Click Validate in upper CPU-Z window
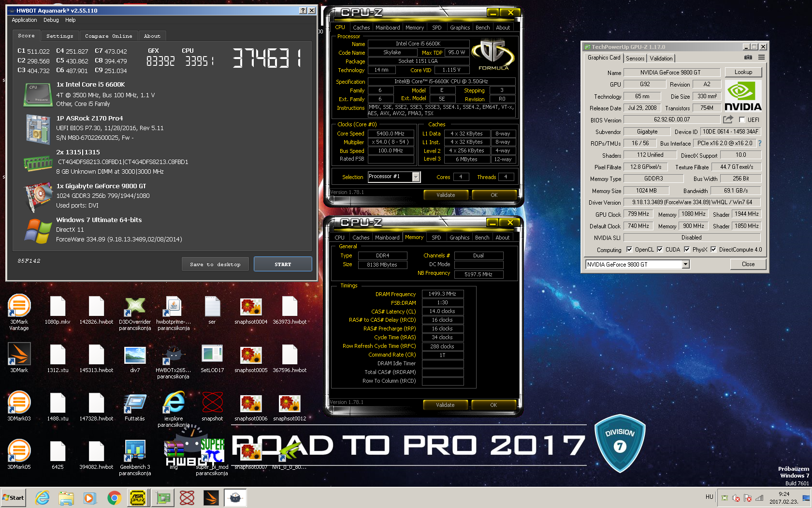This screenshot has height=508, width=812. coord(446,195)
